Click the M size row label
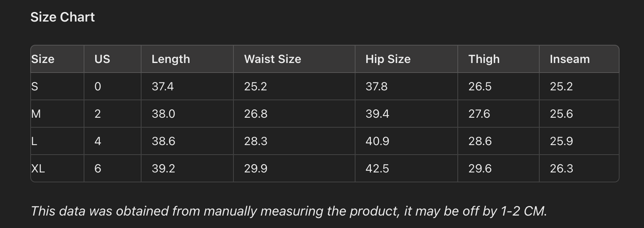 36,114
